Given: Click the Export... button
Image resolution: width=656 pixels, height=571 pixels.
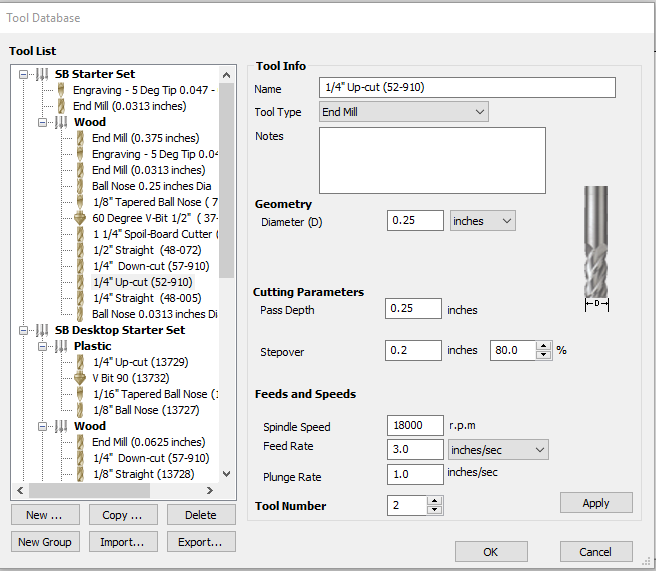Looking at the screenshot, I should [201, 542].
